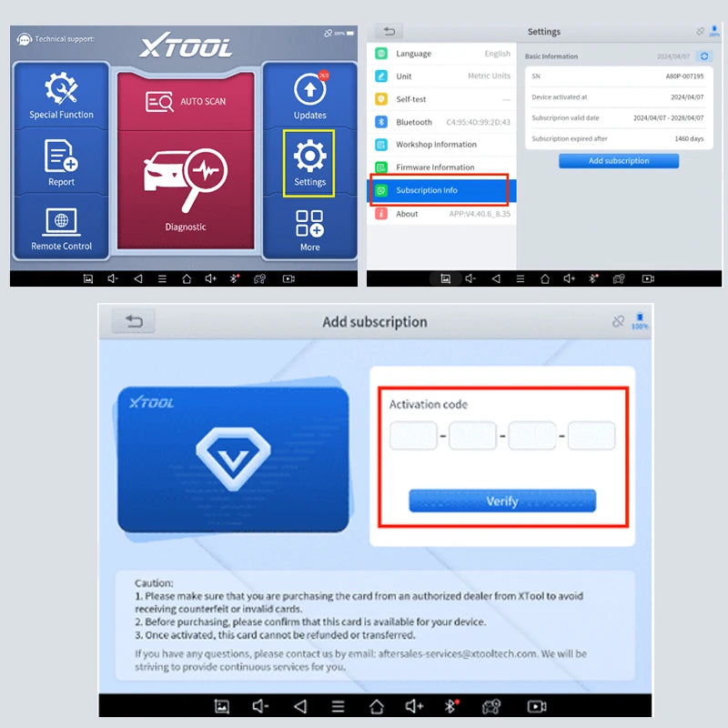Open Settings gear on home screen
The height and width of the screenshot is (728, 728).
(x=309, y=163)
